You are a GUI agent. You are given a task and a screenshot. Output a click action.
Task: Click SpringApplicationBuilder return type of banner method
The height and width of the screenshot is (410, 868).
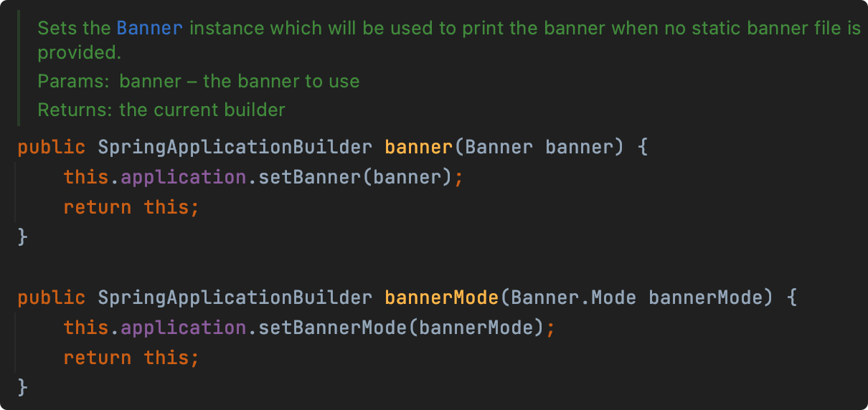[235, 147]
